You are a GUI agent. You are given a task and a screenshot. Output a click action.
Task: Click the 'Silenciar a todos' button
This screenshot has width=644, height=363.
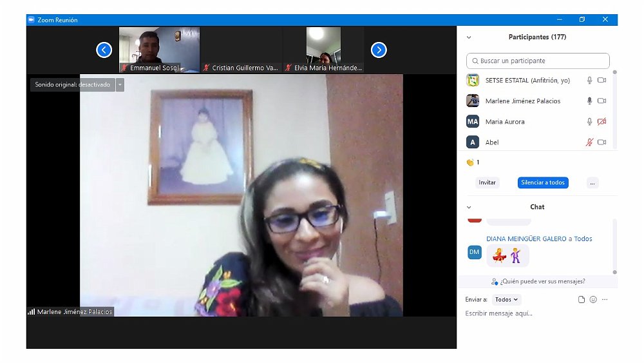[x=543, y=182]
